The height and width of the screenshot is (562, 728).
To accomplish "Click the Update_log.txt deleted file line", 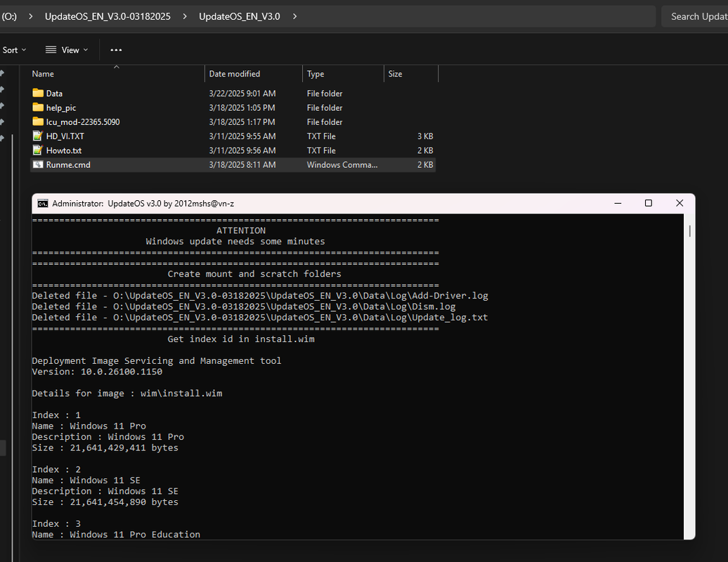I will [260, 318].
